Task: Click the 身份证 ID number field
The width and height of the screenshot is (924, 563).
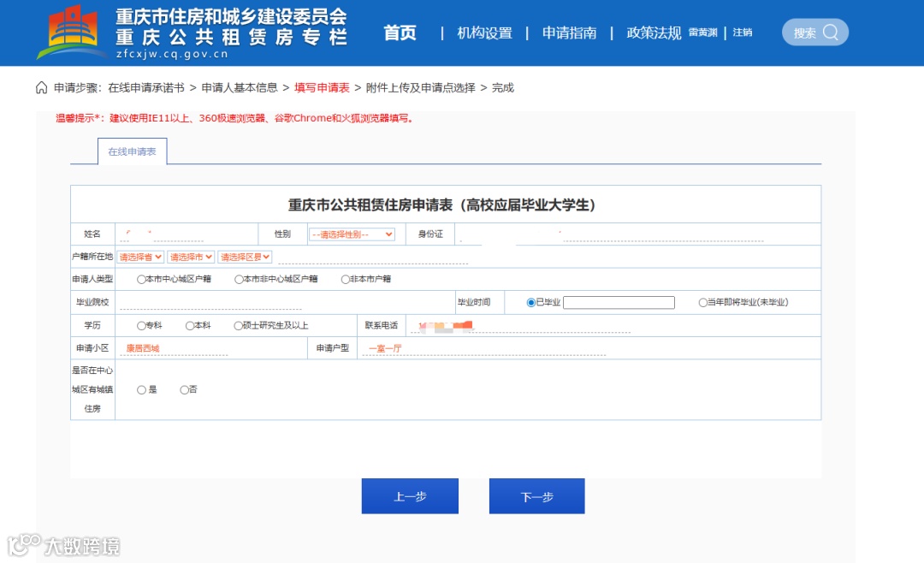Action: coord(612,234)
